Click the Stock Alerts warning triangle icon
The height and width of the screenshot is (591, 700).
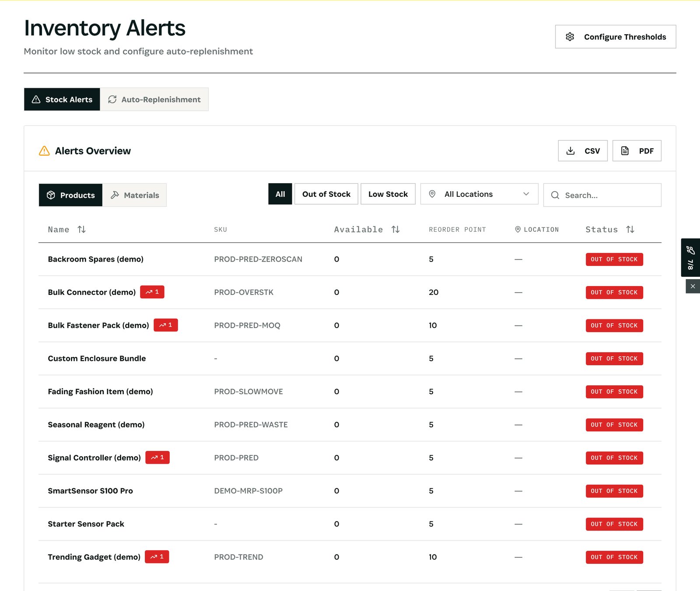click(x=36, y=99)
